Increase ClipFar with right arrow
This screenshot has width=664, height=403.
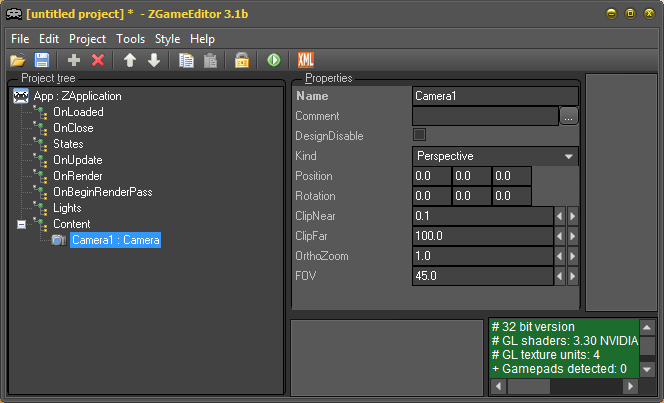(573, 236)
